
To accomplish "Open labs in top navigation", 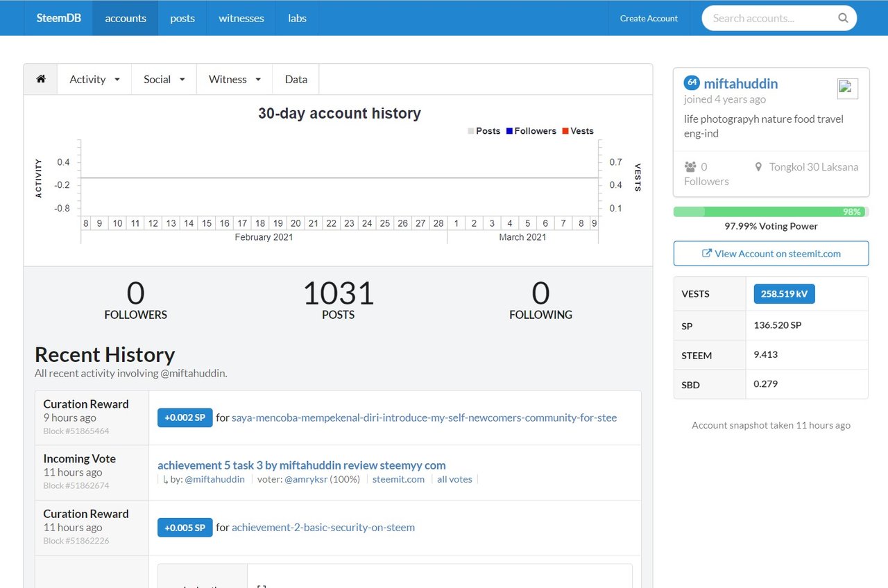I will (298, 18).
